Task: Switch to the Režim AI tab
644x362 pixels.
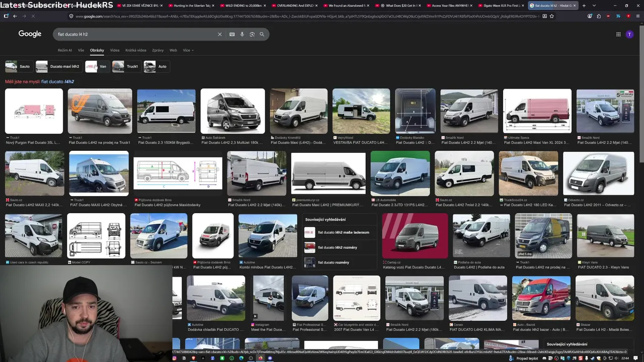Action: tap(65, 50)
